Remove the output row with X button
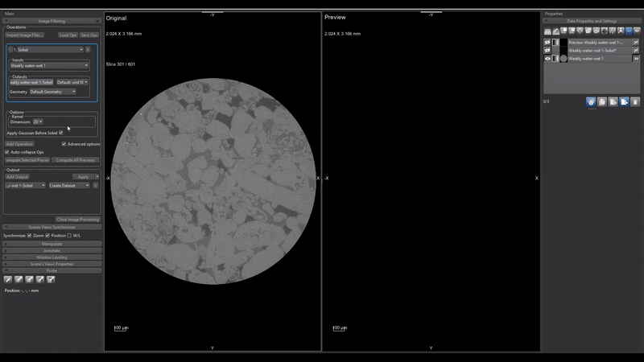Screen dimensions: 644x362 pyautogui.click(x=95, y=186)
